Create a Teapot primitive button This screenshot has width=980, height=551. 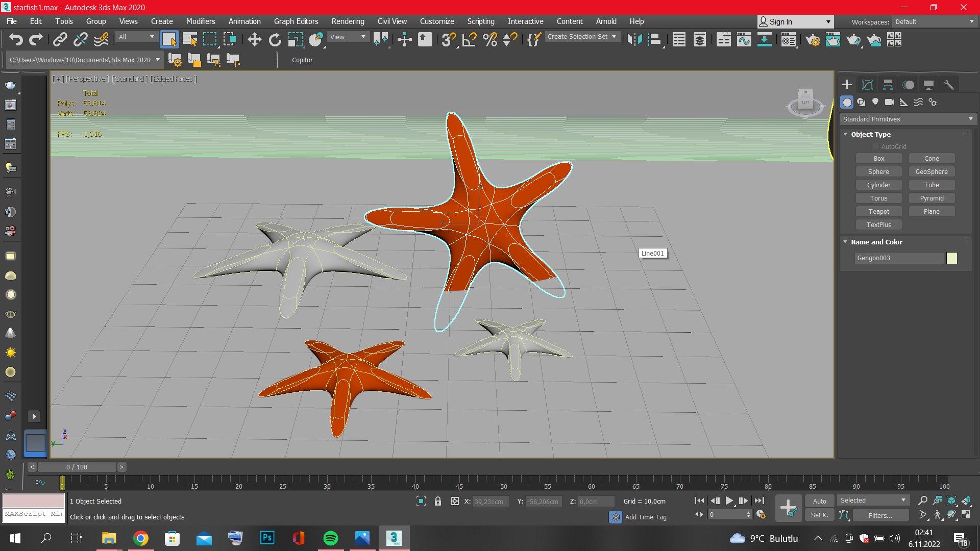tap(878, 212)
